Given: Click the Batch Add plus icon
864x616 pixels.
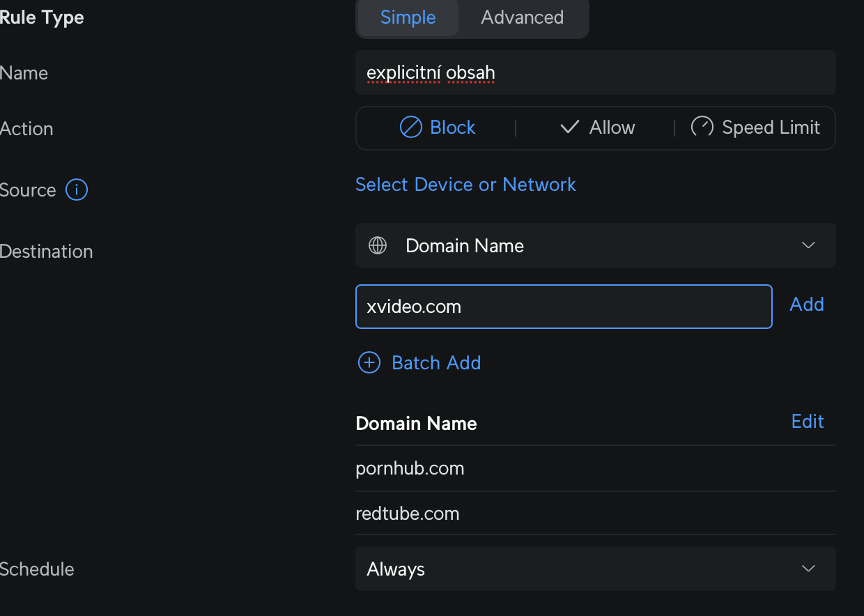Looking at the screenshot, I should (369, 362).
